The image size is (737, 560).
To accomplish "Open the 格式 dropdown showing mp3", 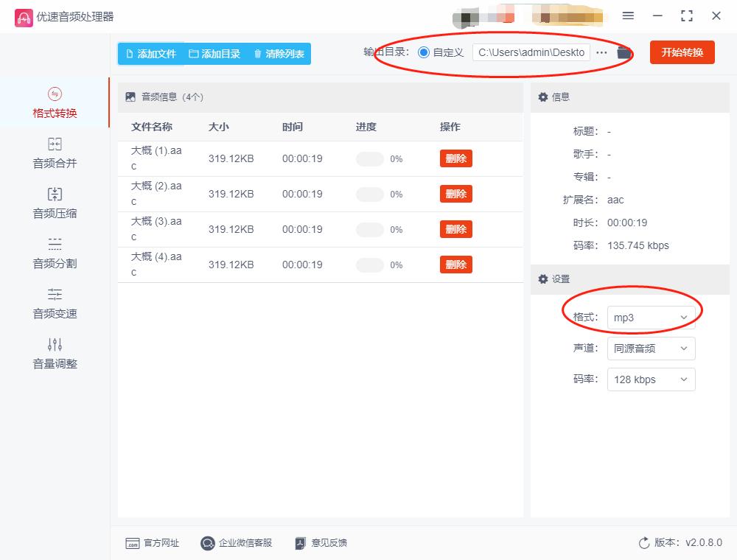I will (652, 318).
